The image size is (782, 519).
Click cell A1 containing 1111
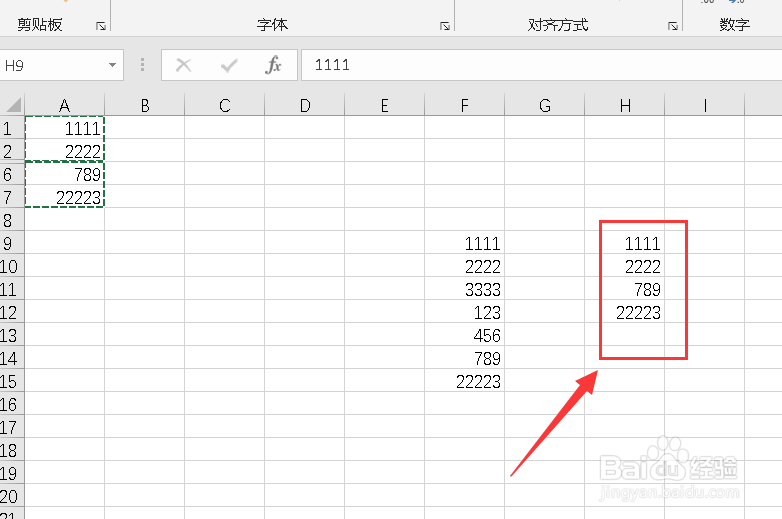[x=64, y=128]
